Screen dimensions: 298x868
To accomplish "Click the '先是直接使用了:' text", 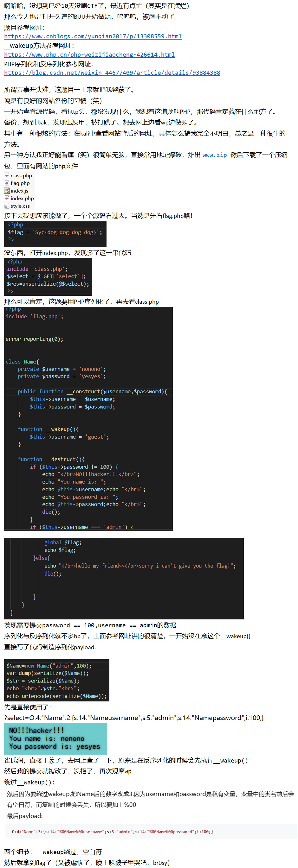I will point(28,707).
